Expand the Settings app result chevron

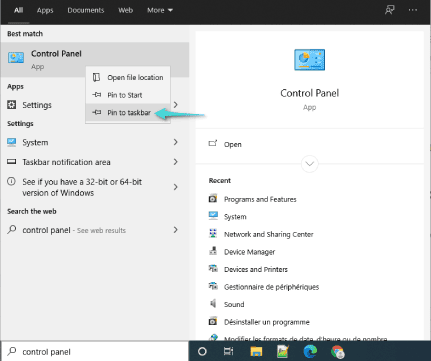(x=176, y=105)
